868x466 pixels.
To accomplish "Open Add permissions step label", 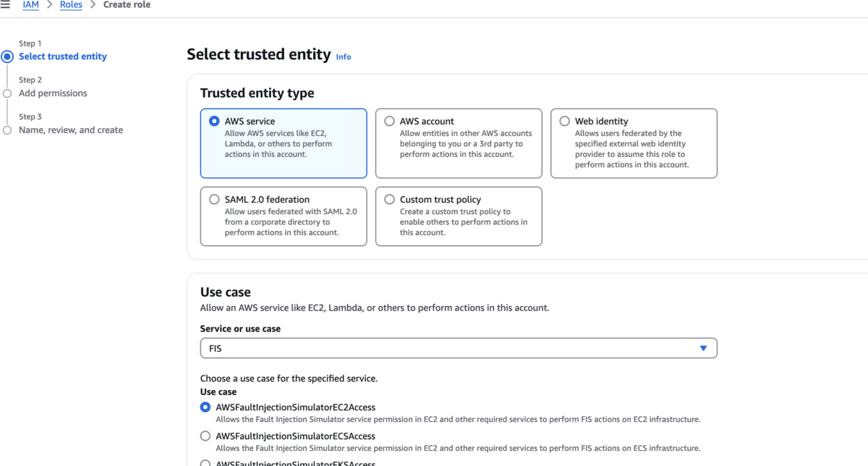I will click(53, 93).
